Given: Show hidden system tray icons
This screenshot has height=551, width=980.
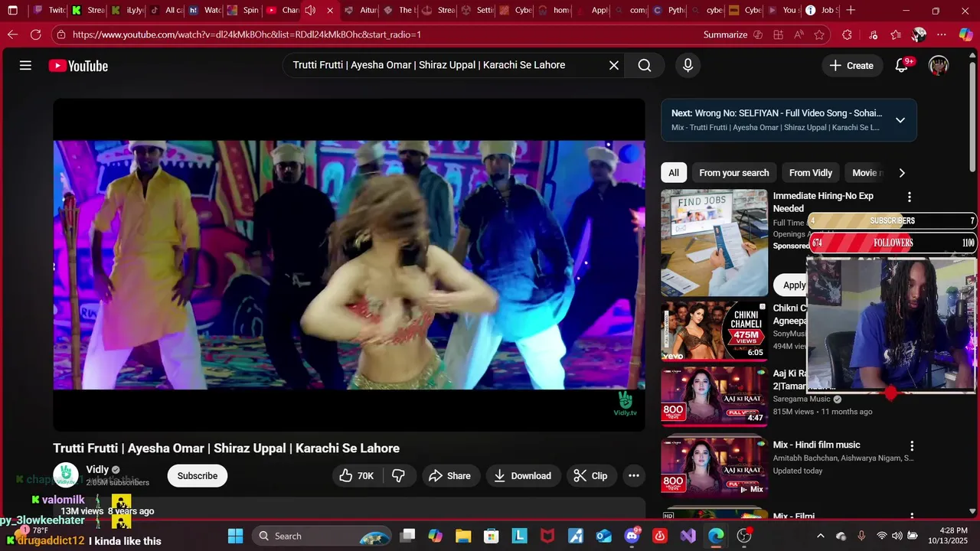Looking at the screenshot, I should [820, 536].
